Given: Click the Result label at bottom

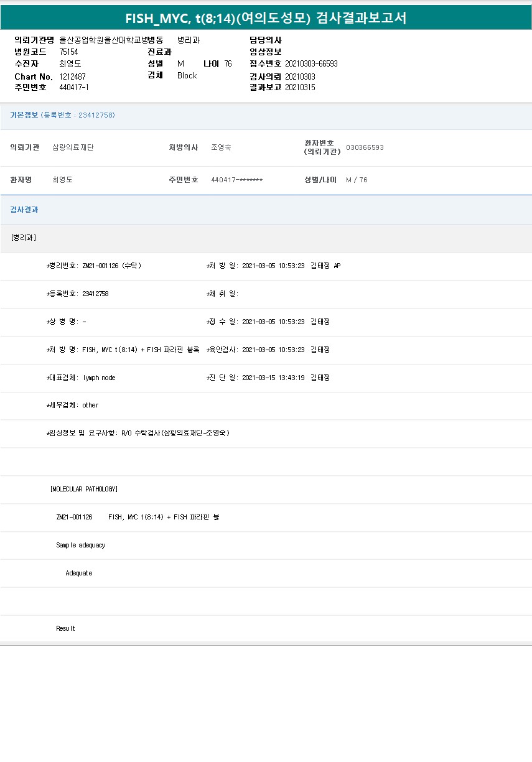Looking at the screenshot, I should tap(65, 628).
